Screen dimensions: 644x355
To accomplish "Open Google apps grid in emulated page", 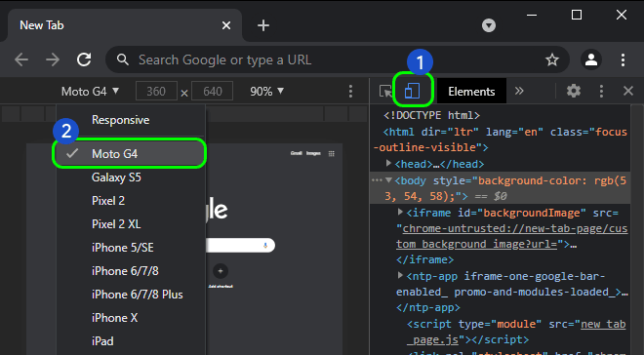I will pyautogui.click(x=332, y=153).
